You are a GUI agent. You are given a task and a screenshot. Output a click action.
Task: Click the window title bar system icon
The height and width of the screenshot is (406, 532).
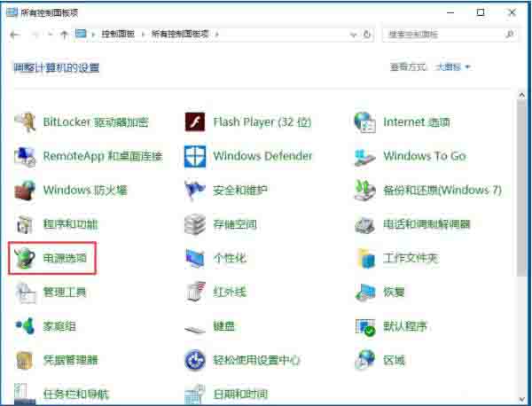click(12, 12)
